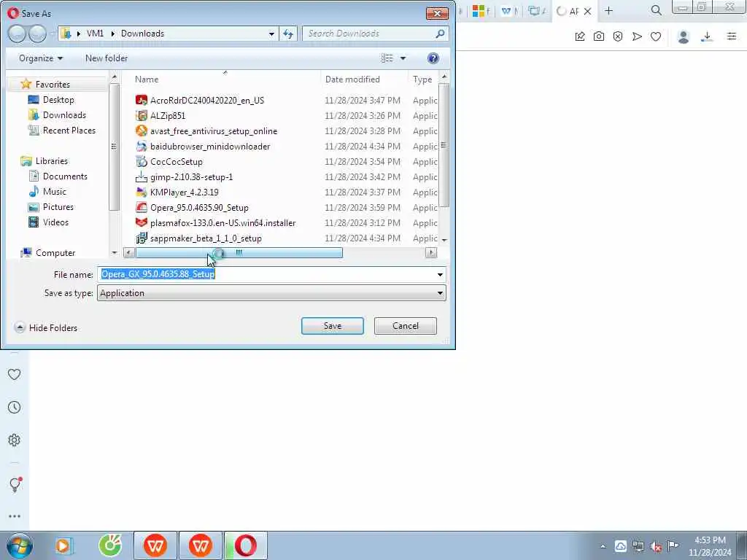This screenshot has height=560, width=747.
Task: Open the Organize menu
Action: coord(41,58)
